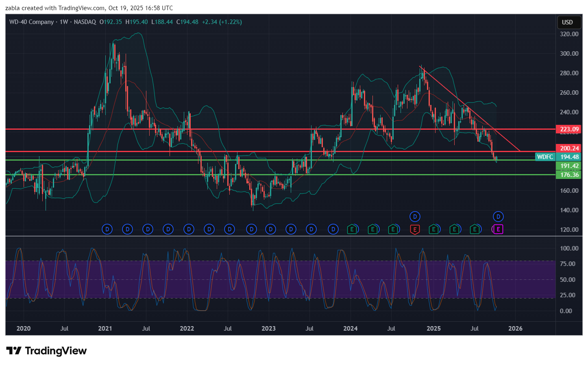The image size is (588, 366).
Task: Click the red 223.09 price label
Action: click(x=569, y=129)
